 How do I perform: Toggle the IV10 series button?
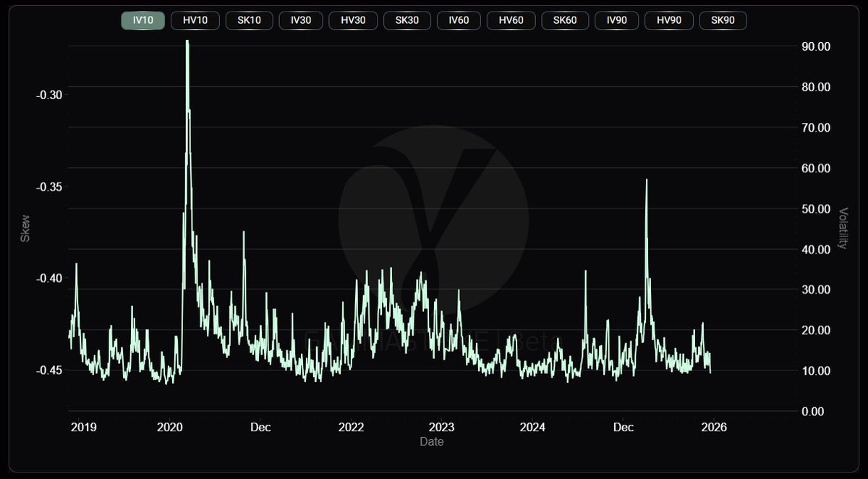tap(143, 20)
